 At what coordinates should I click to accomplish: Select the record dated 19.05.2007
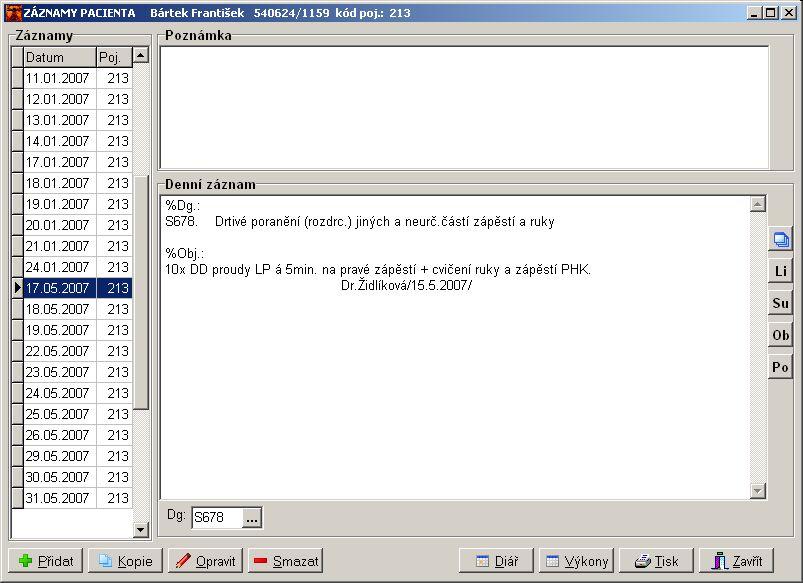point(78,330)
